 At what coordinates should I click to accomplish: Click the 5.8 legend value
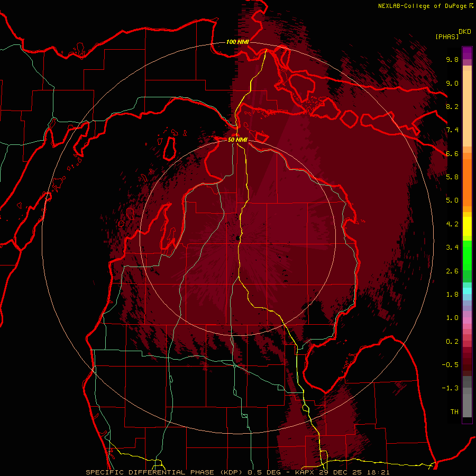[452, 177]
